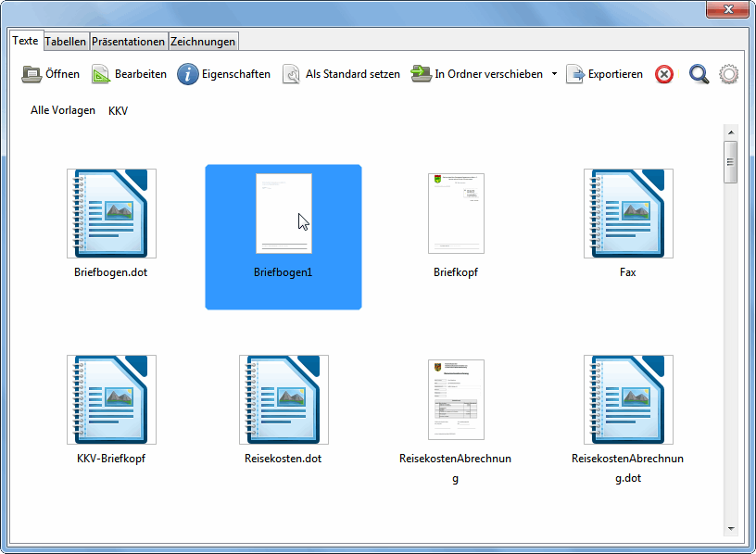Select the Fax template
Image resolution: width=756 pixels, height=554 pixels.
pos(627,214)
